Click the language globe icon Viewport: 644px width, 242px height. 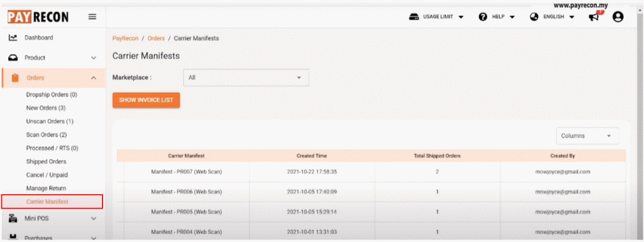click(x=535, y=17)
